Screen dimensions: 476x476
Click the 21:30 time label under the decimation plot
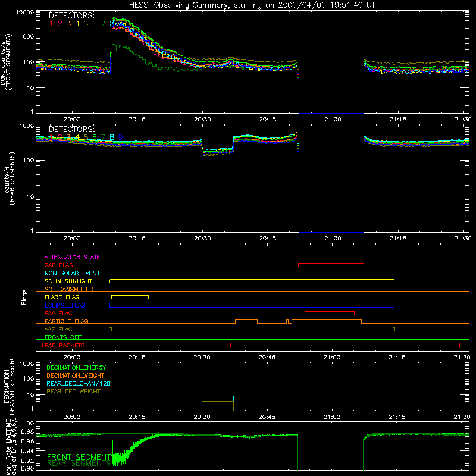click(462, 417)
